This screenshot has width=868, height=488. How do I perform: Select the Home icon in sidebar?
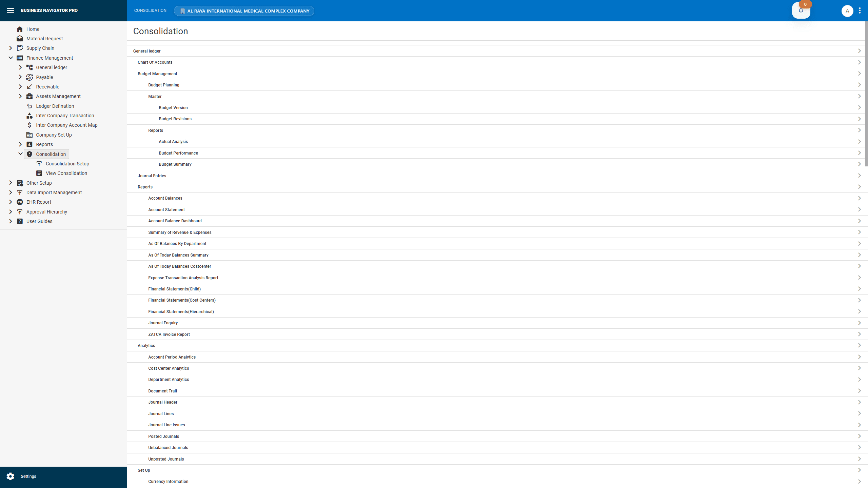(x=20, y=29)
